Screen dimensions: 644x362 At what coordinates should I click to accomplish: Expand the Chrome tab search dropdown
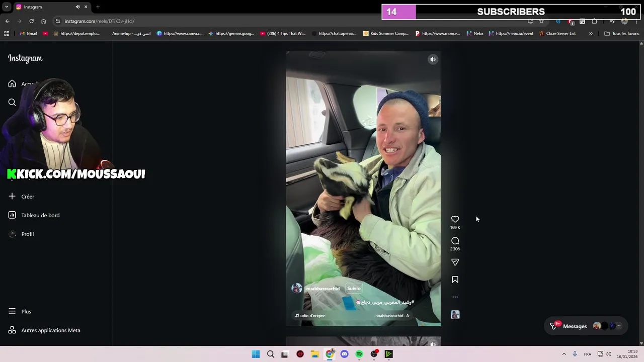(7, 7)
